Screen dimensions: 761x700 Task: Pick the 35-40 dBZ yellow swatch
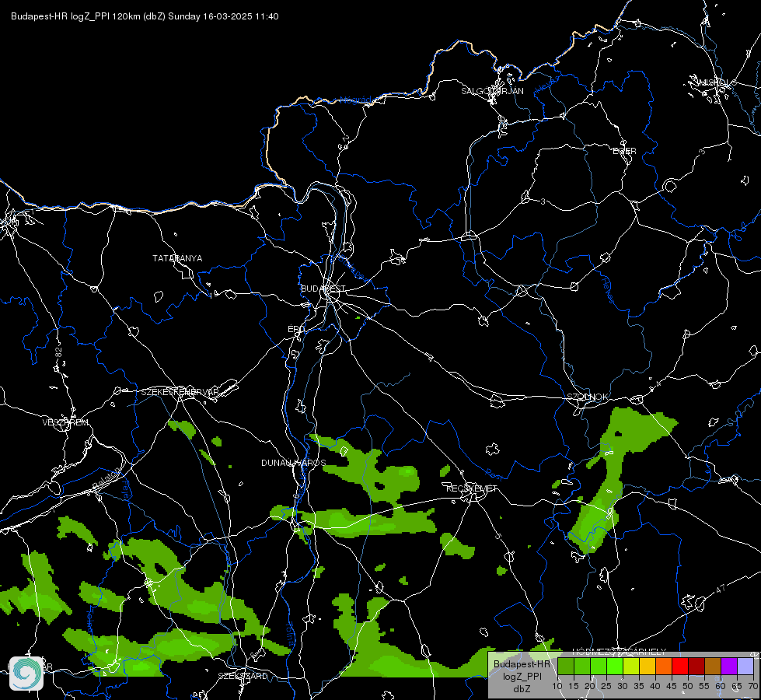coord(648,666)
